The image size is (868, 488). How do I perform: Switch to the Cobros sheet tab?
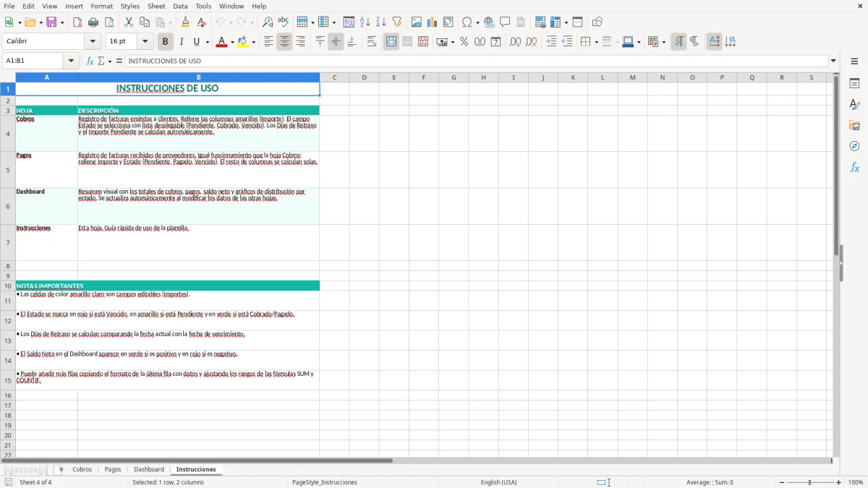[x=82, y=470]
